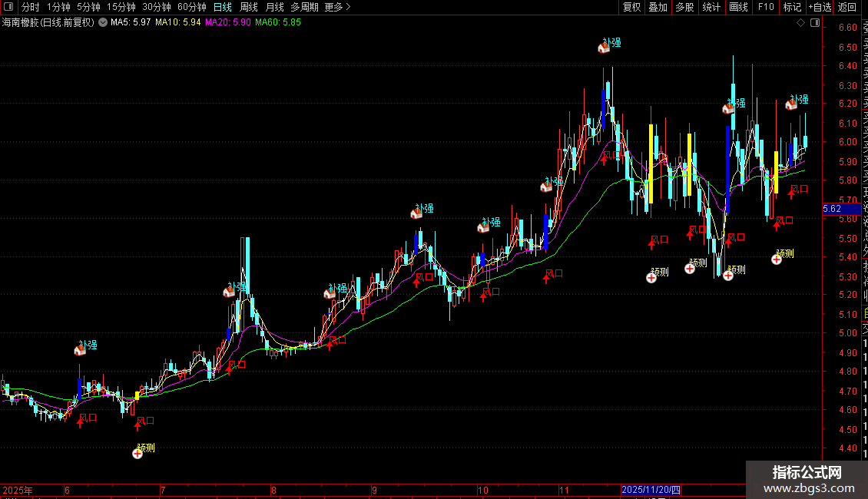
Task: Click the month 11 label on time axis
Action: click(x=564, y=490)
